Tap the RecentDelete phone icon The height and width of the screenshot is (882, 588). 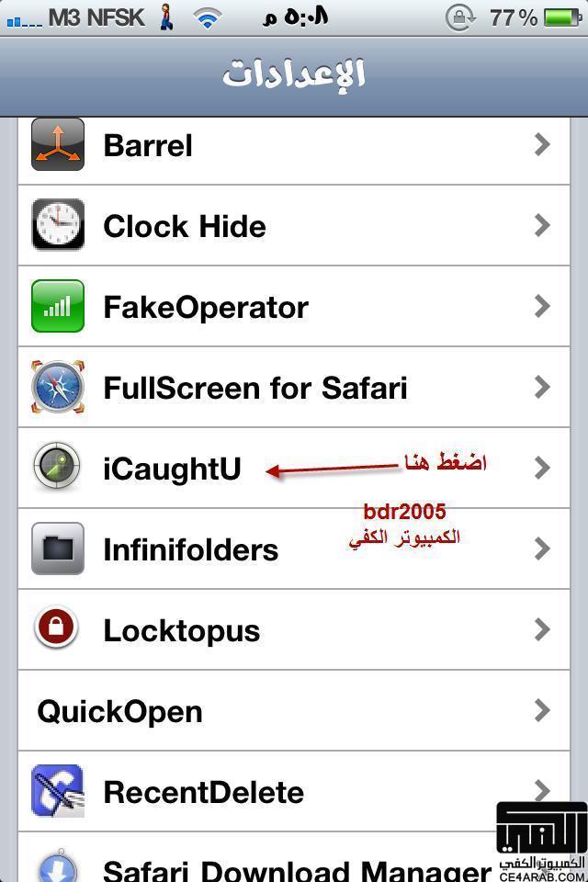(x=58, y=791)
